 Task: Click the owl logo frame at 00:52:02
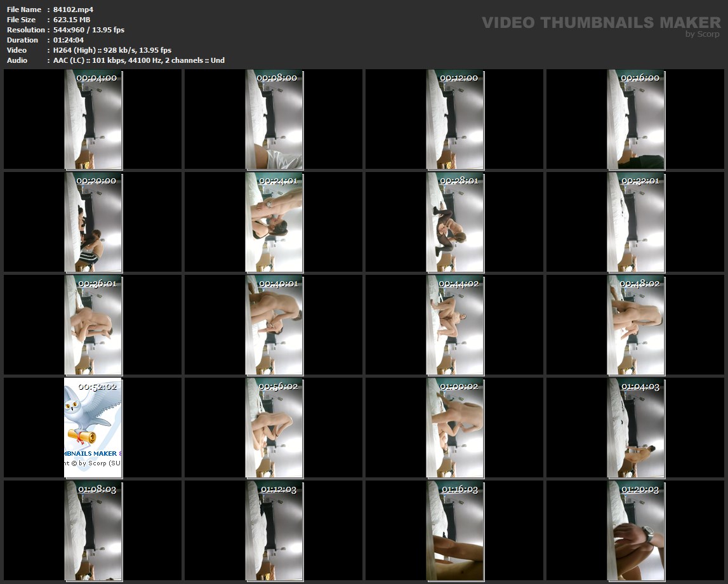[x=93, y=428]
